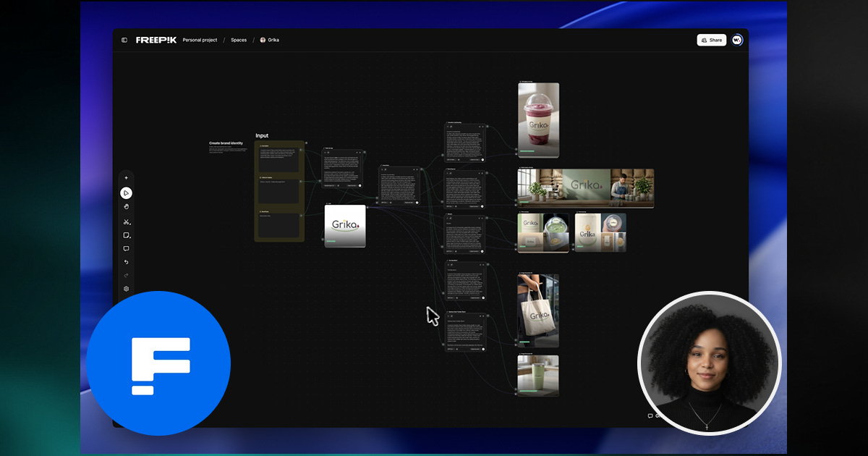Image resolution: width=868 pixels, height=456 pixels.
Task: Open the settings gear in toolbar
Action: [x=126, y=289]
